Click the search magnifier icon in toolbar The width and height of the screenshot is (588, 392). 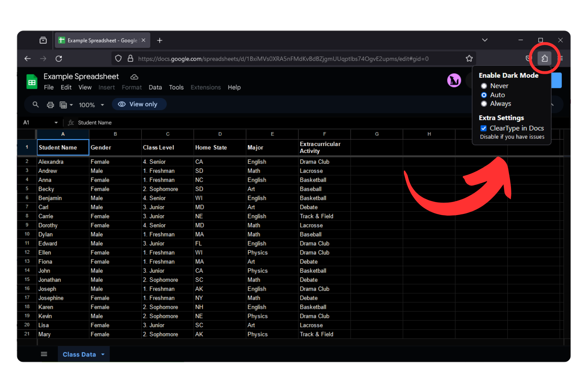pyautogui.click(x=36, y=105)
